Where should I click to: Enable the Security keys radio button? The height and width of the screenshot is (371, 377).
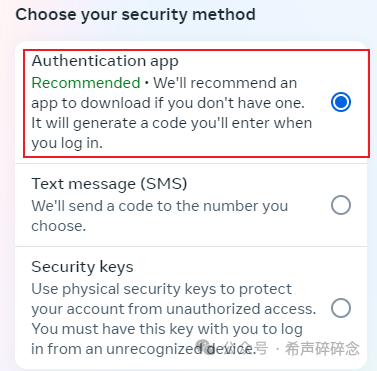pos(341,308)
